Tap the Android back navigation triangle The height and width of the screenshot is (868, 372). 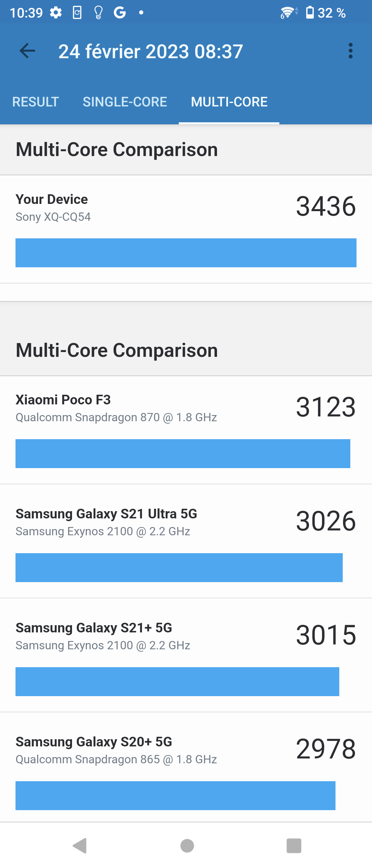click(x=80, y=846)
